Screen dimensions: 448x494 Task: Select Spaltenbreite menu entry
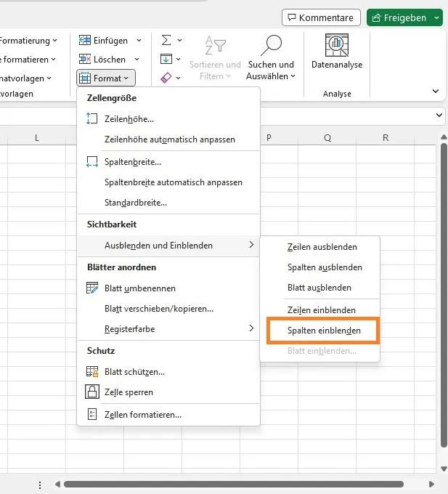[x=132, y=161]
